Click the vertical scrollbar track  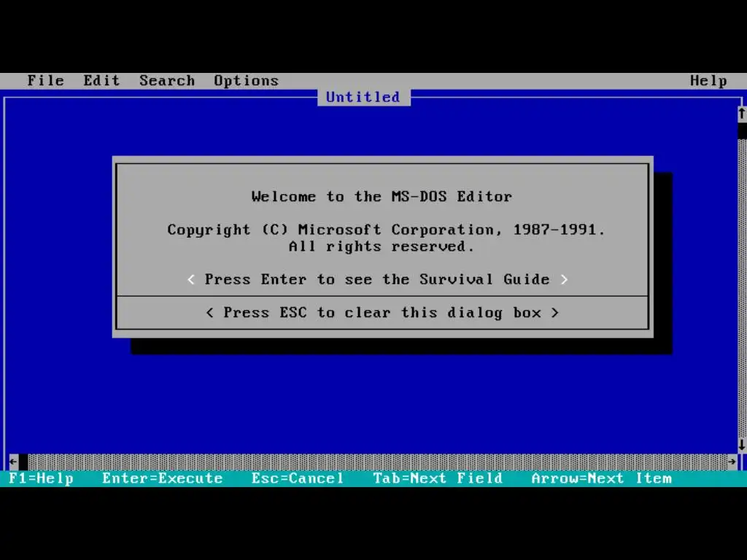point(742,288)
